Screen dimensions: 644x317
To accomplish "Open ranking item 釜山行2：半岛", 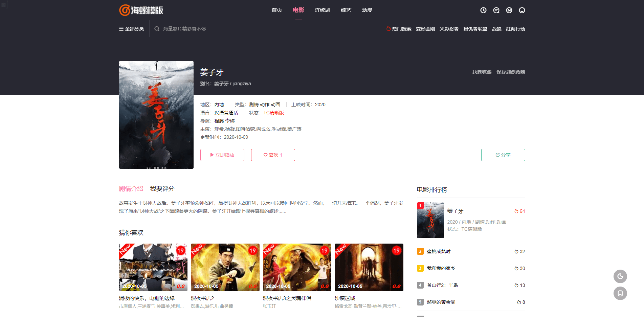I will (x=442, y=285).
